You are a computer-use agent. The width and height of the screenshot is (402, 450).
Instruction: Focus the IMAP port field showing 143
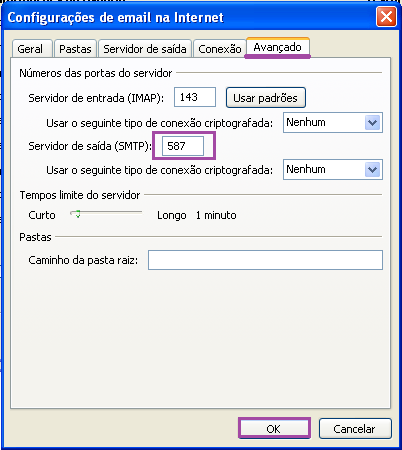click(x=195, y=97)
